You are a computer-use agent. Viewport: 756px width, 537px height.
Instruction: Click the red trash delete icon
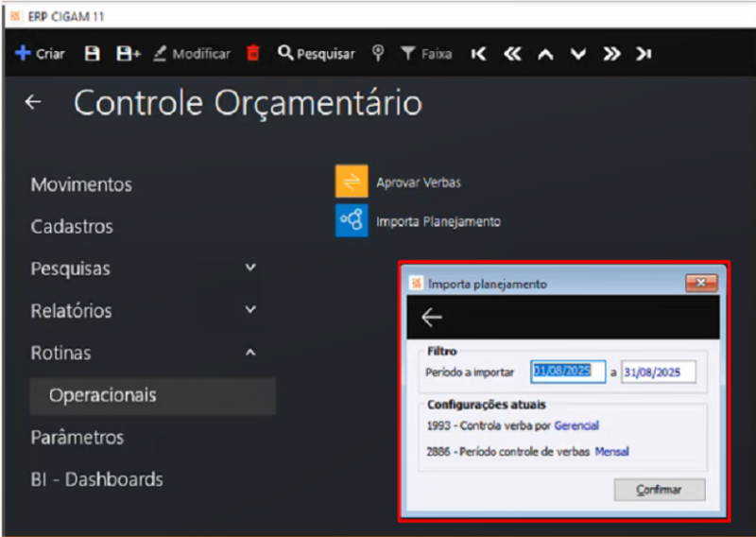[x=253, y=53]
